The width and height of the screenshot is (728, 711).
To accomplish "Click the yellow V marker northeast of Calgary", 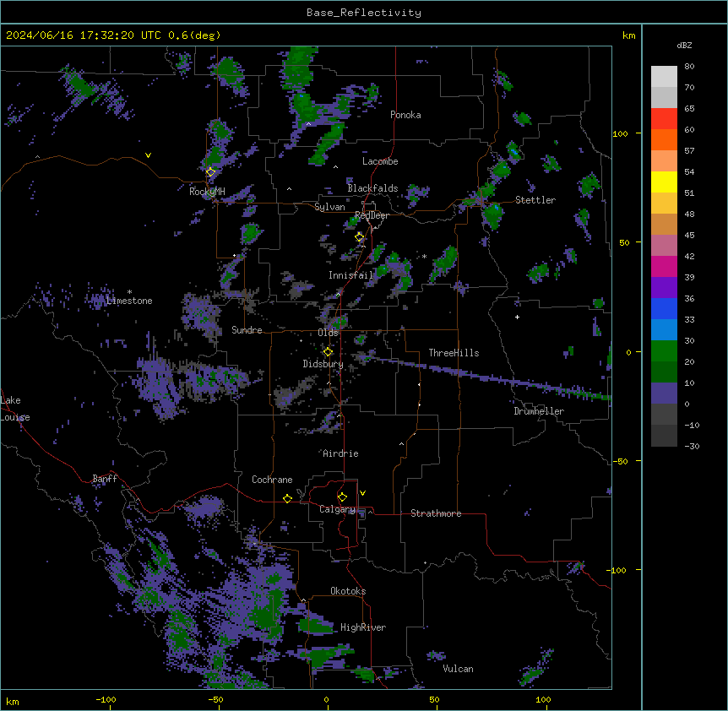I will (x=362, y=493).
